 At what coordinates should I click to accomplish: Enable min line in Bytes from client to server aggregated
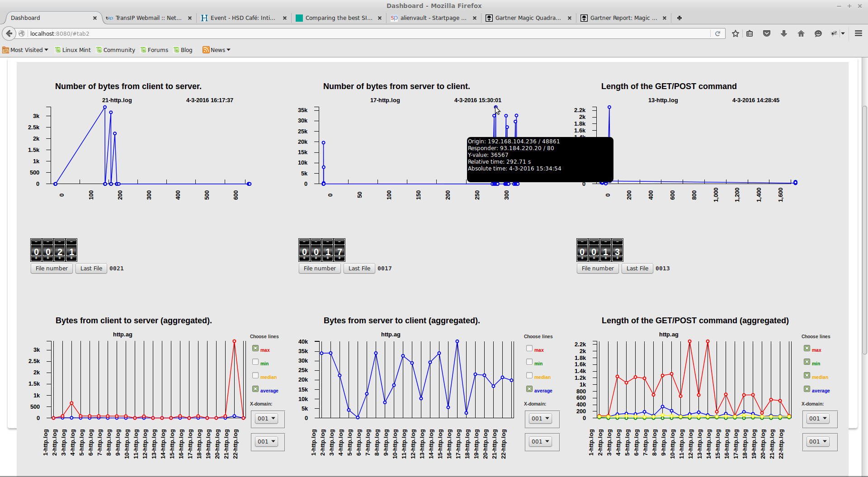(255, 362)
